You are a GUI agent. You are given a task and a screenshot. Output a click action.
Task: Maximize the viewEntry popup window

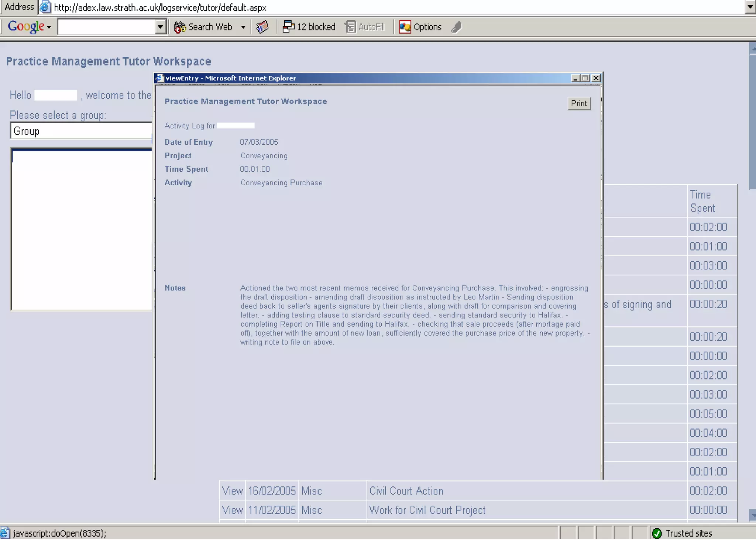(x=585, y=78)
